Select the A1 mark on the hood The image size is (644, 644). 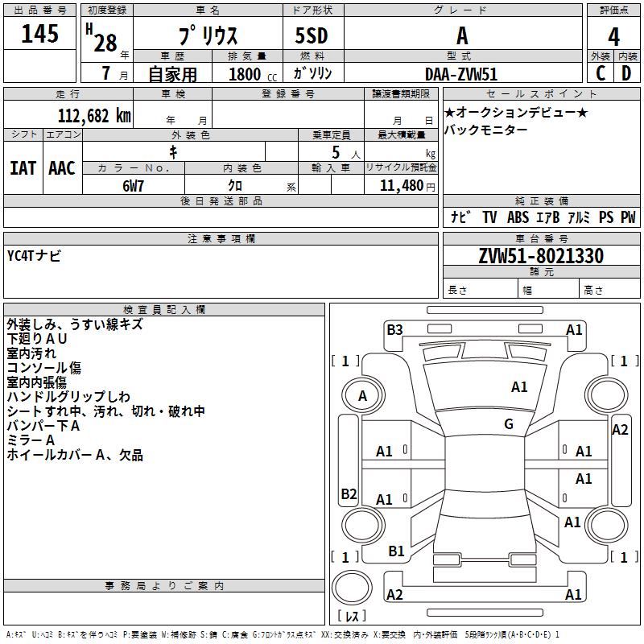click(519, 387)
